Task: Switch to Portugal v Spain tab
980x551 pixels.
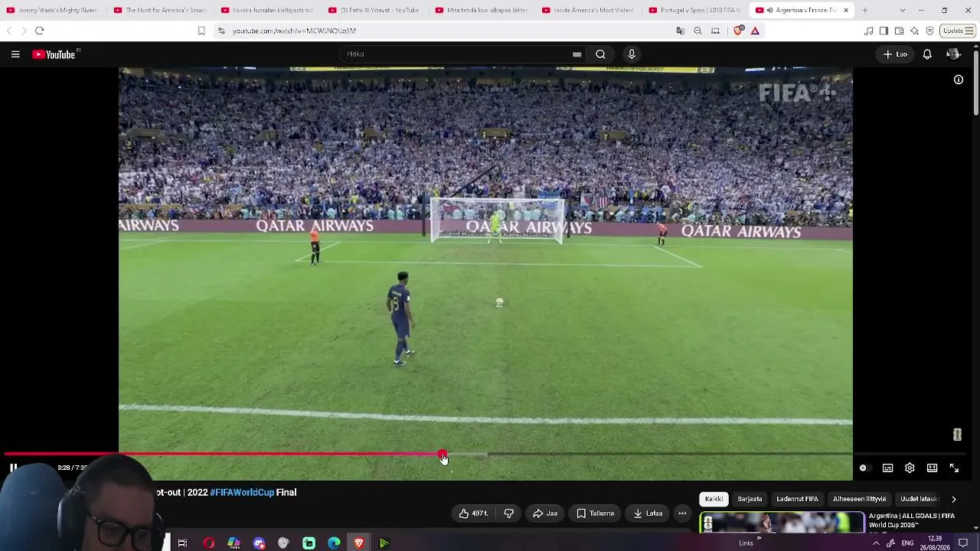Action: (x=697, y=10)
